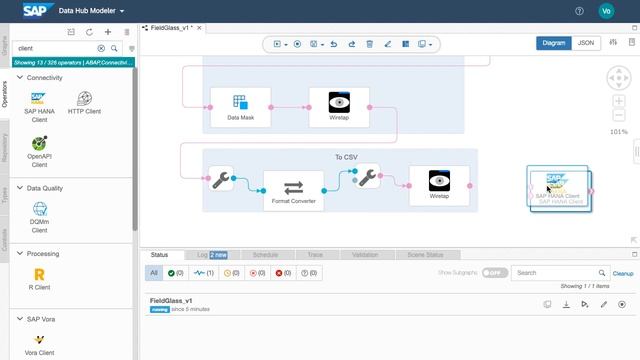
Task: Filter status by running graphs (1)
Action: coord(204,273)
